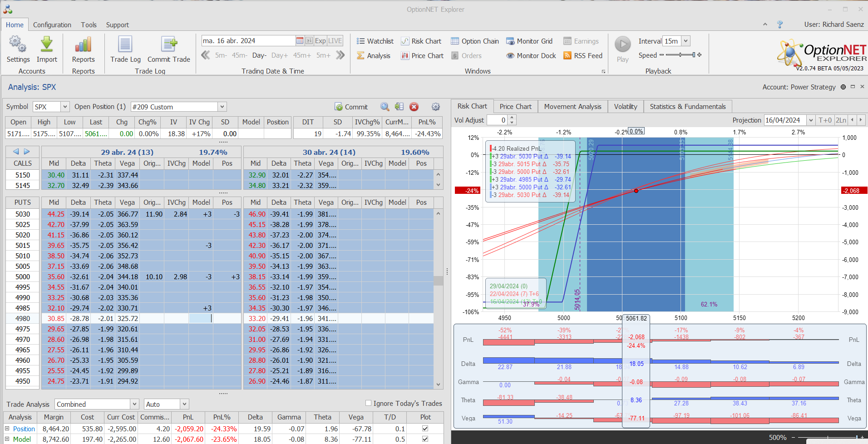Image resolution: width=868 pixels, height=444 pixels.
Task: Open the Monitor Grid window
Action: point(529,41)
